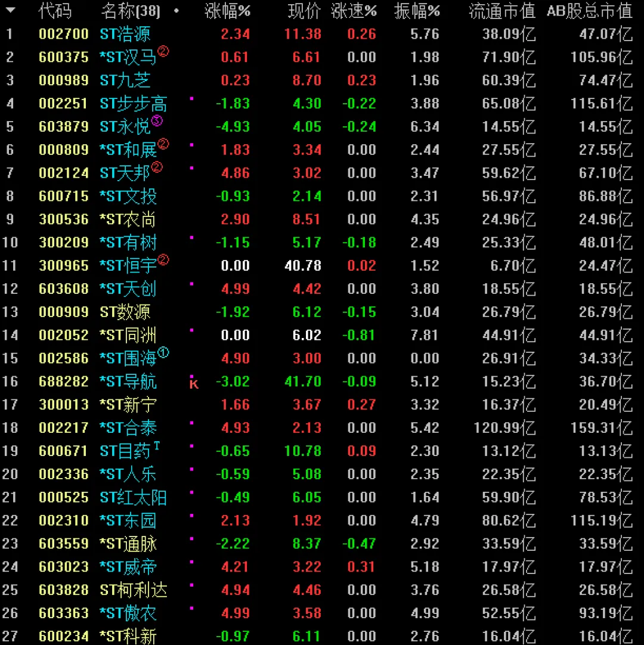Sort by the 涨幅% column header
Image resolution: width=644 pixels, height=645 pixels.
point(227,11)
